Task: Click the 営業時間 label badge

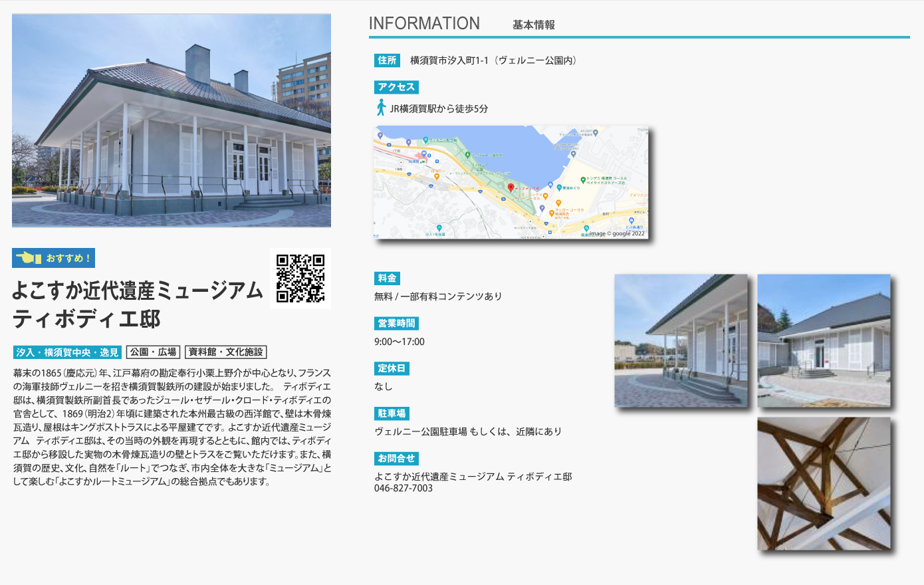Action: pyautogui.click(x=396, y=324)
